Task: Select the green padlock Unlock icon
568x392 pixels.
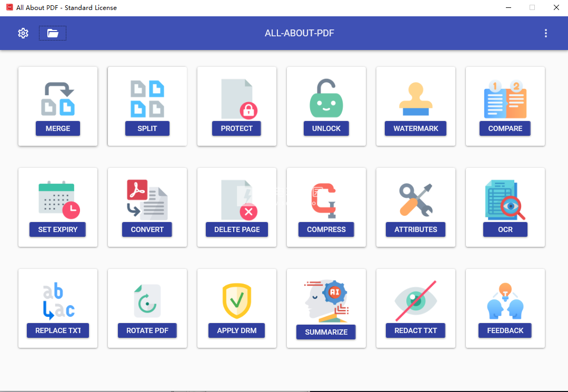Action: pyautogui.click(x=326, y=99)
